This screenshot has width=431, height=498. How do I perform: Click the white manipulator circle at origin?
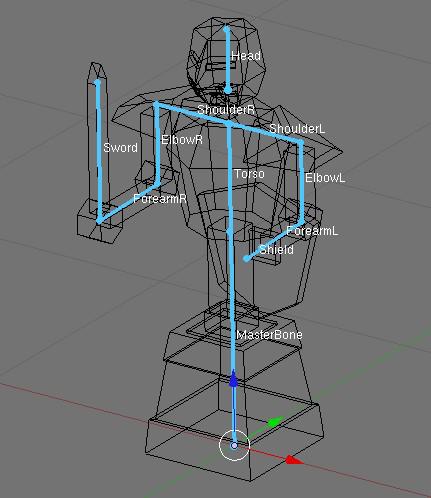[x=234, y=445]
